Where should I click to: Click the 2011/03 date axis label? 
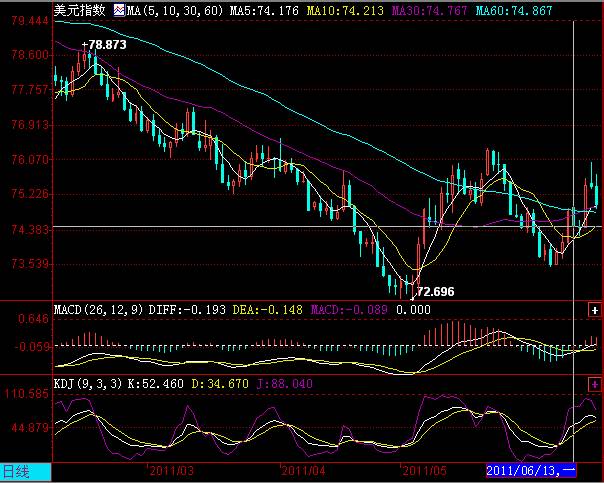pos(171,471)
